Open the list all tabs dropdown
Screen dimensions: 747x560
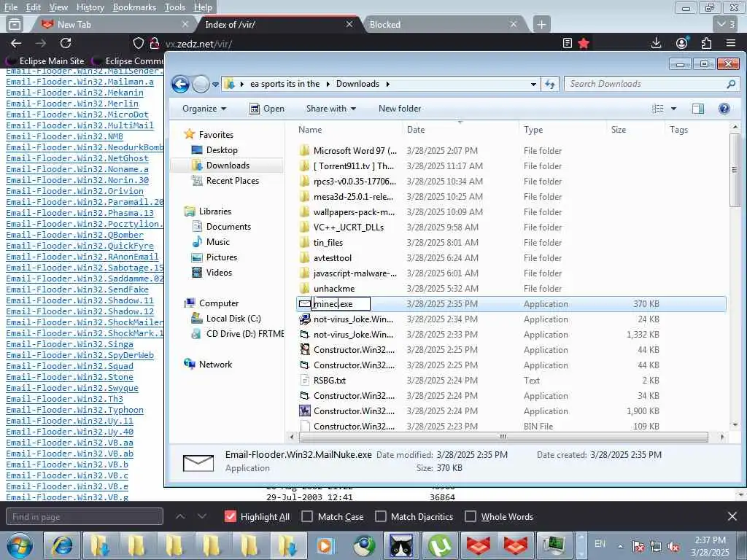(726, 24)
